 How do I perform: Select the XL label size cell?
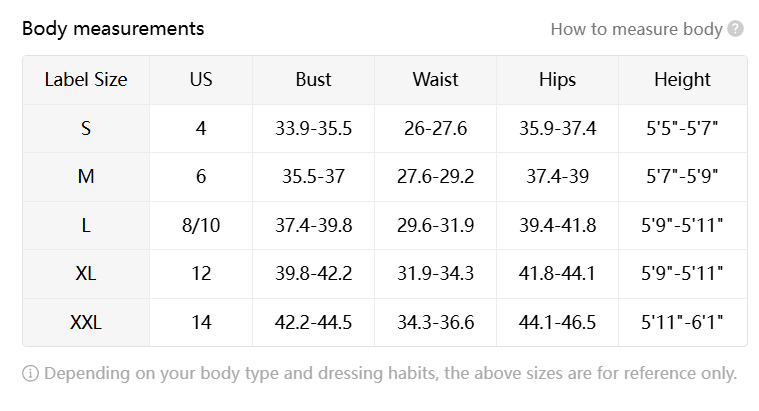pos(86,274)
